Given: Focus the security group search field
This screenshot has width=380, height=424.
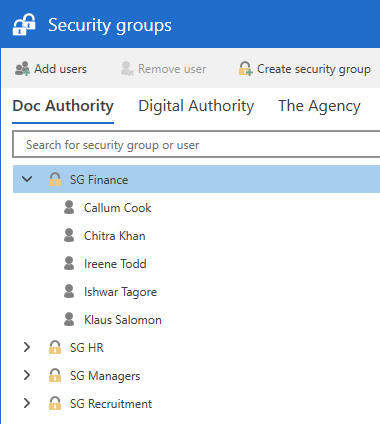Looking at the screenshot, I should 196,144.
